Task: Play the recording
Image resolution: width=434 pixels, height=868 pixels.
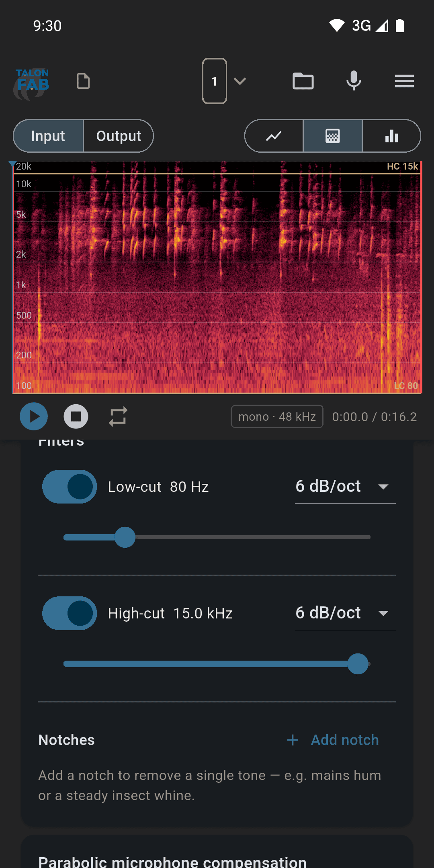Action: pyautogui.click(x=34, y=416)
